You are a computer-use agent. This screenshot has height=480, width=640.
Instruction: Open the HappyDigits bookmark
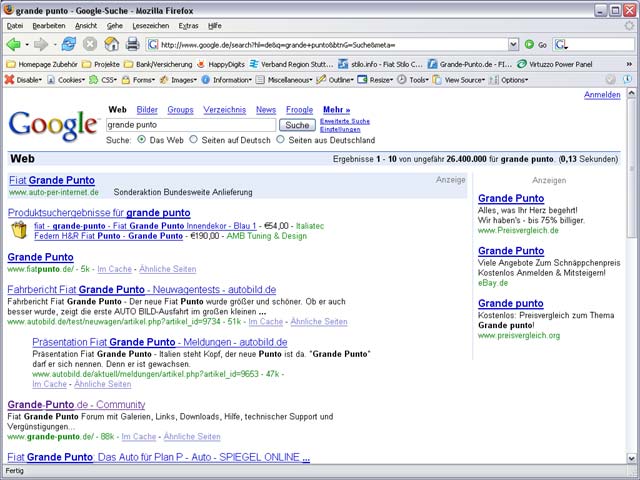pyautogui.click(x=218, y=63)
